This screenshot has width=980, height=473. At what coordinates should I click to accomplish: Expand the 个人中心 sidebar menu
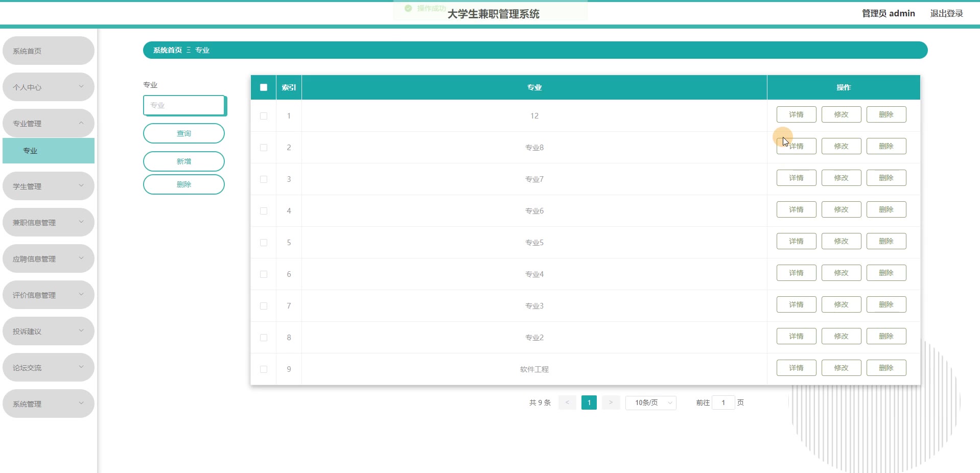[49, 87]
